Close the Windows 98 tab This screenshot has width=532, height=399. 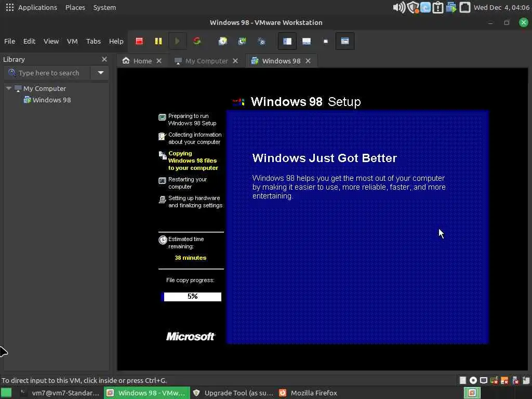coord(308,61)
